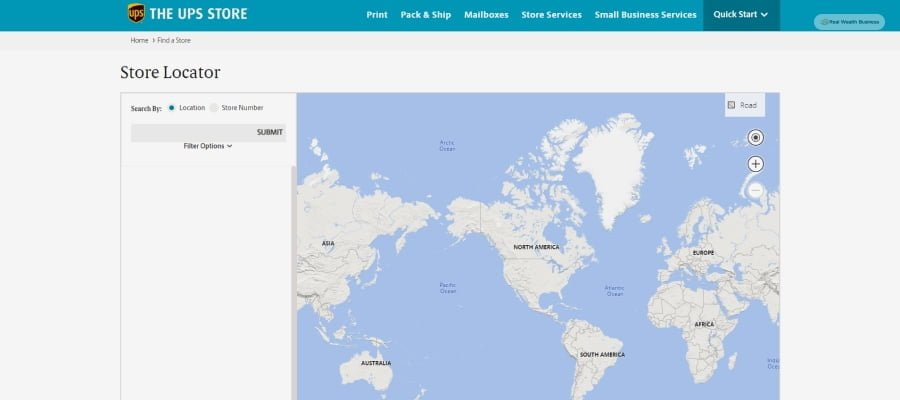Image resolution: width=900 pixels, height=400 pixels.
Task: Click the results panel scrollbar
Action: coord(294,283)
